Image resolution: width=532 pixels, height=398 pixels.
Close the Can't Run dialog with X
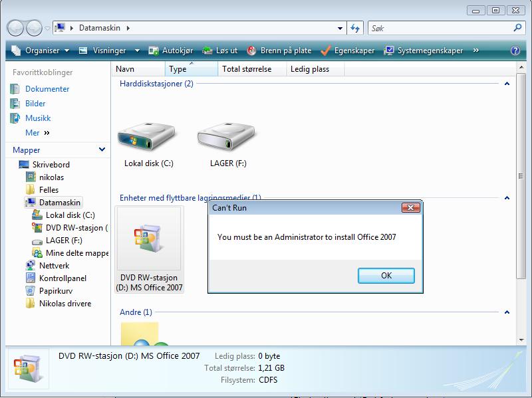pos(410,207)
